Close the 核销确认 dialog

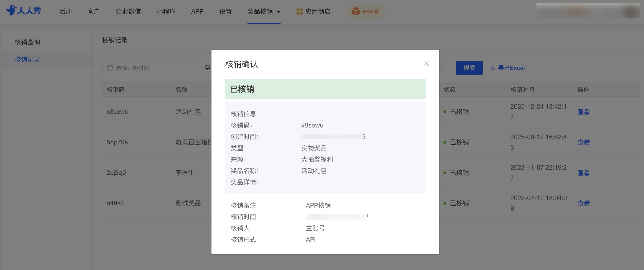click(426, 64)
